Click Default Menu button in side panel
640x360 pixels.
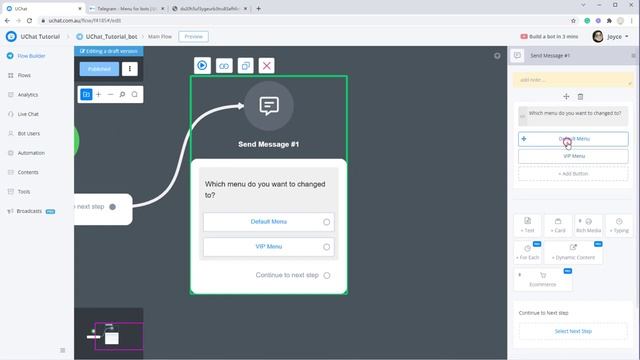[573, 139]
